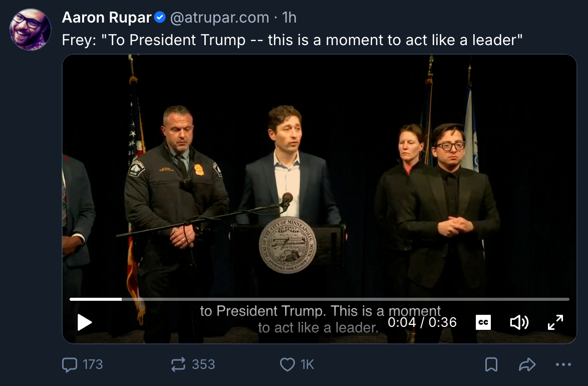Expand the video to fullscreen

point(555,322)
